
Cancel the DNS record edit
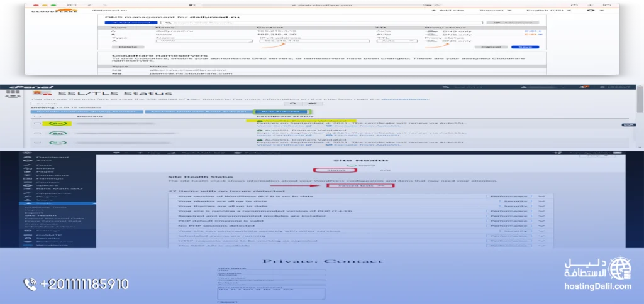(x=491, y=47)
